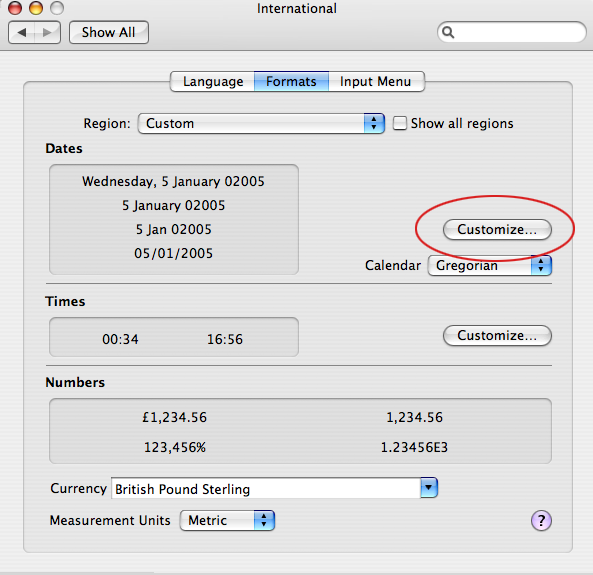Open help with the question mark button
Image resolution: width=593 pixels, height=575 pixels.
coord(541,521)
